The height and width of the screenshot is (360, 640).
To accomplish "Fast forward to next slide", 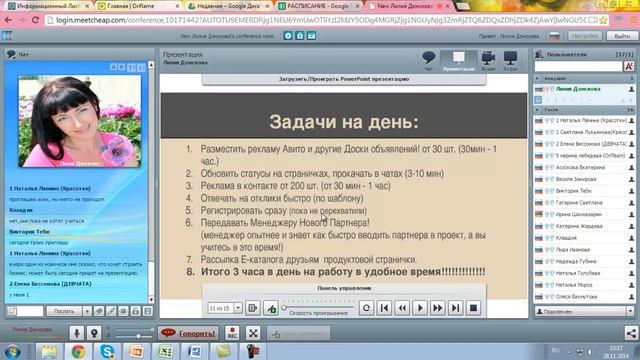I will tap(438, 308).
